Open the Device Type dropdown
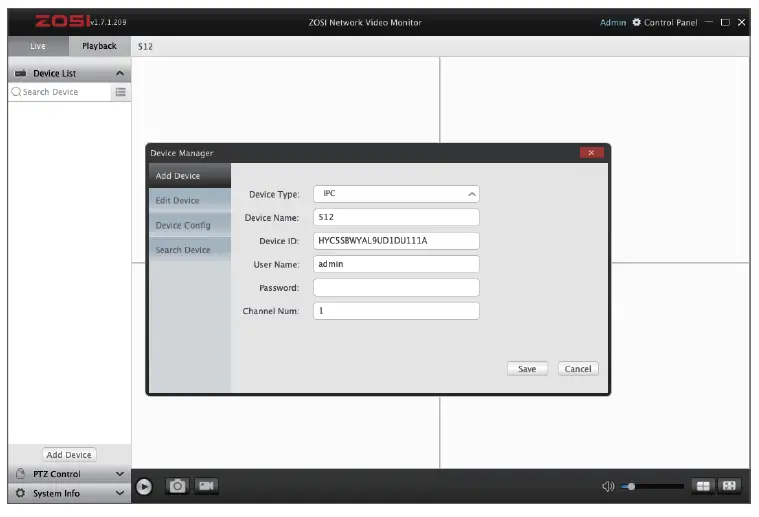 [396, 194]
